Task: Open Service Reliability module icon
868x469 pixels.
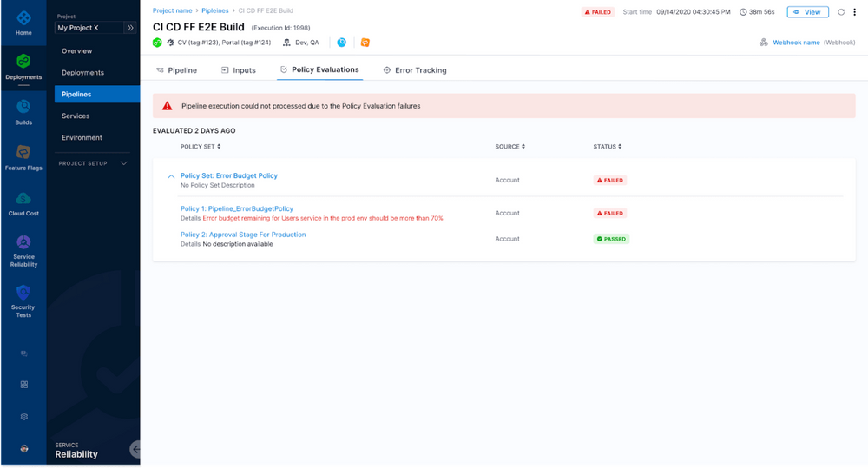Action: [x=23, y=251]
